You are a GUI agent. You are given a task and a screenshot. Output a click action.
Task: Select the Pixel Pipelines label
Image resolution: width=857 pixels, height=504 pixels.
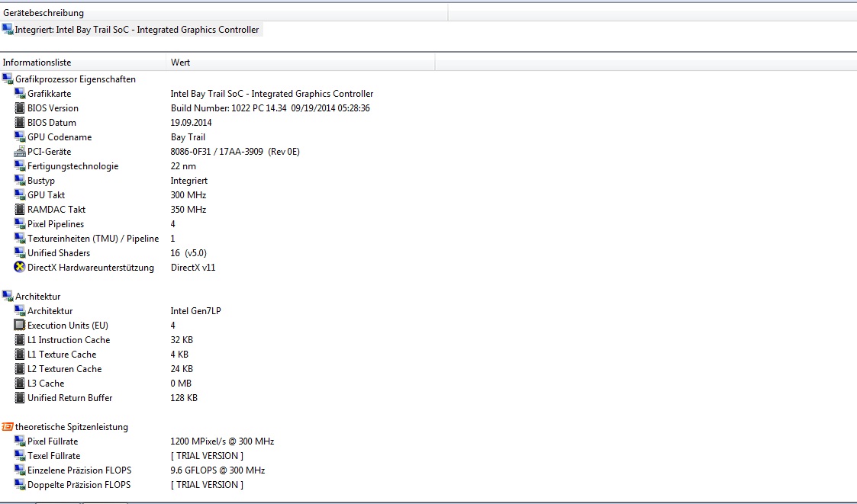click(x=56, y=224)
